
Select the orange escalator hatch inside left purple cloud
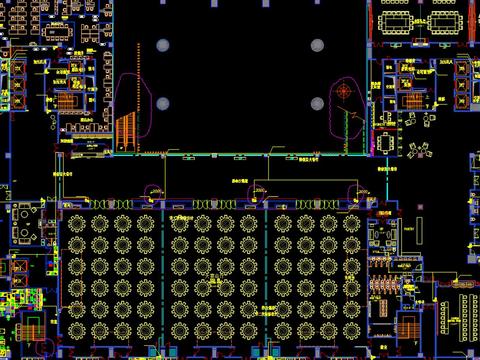point(126,131)
